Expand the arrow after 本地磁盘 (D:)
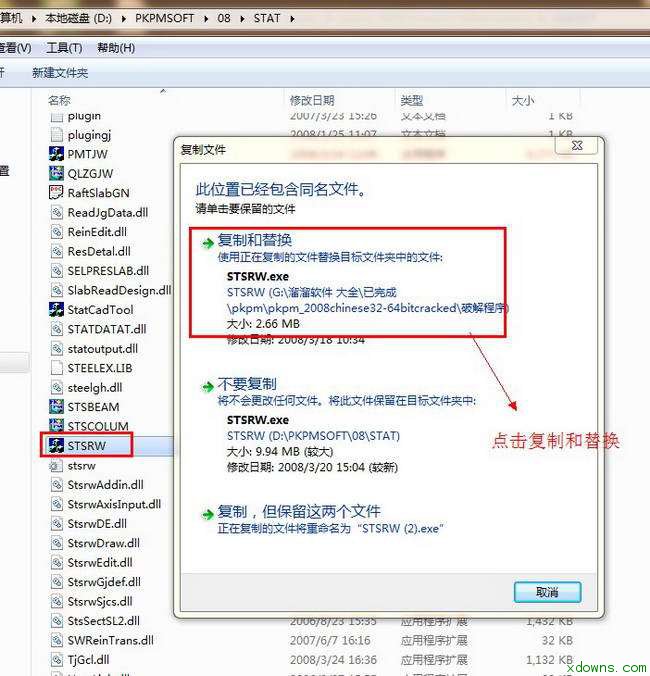Image resolution: width=650 pixels, height=676 pixels. (124, 19)
